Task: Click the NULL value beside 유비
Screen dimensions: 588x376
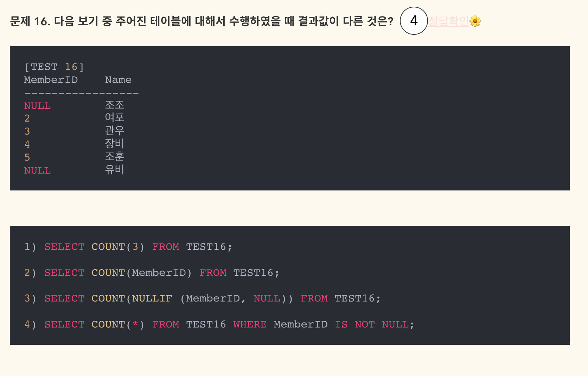Action: pos(37,170)
